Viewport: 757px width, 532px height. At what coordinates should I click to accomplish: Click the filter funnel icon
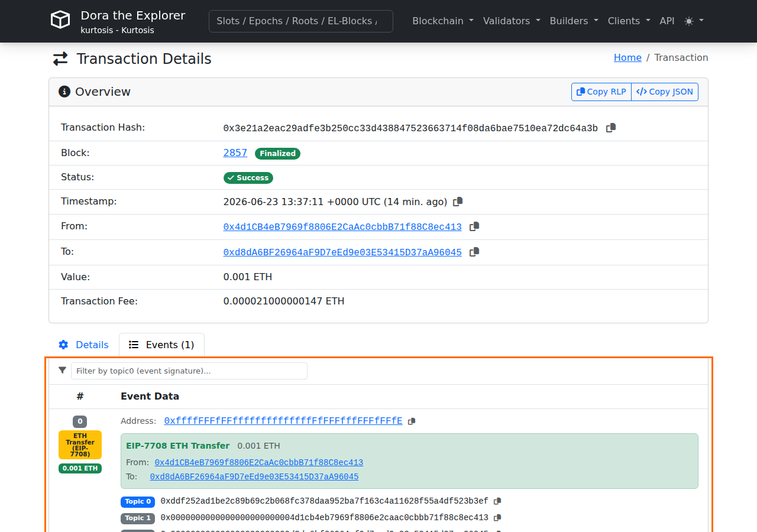click(x=63, y=370)
